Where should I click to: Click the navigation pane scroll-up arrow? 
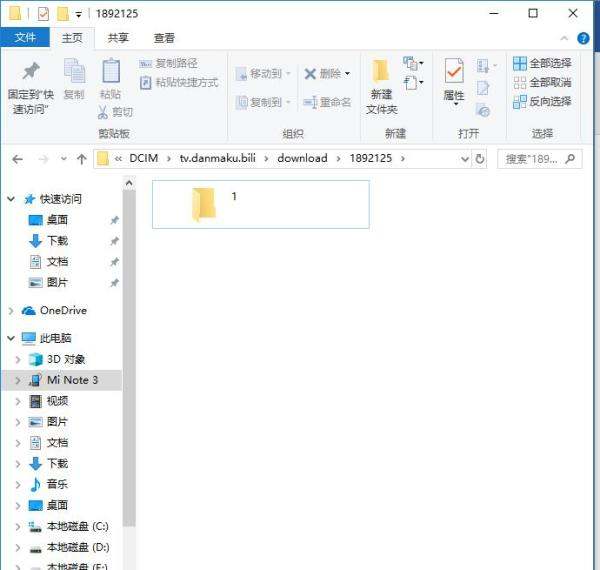129,184
